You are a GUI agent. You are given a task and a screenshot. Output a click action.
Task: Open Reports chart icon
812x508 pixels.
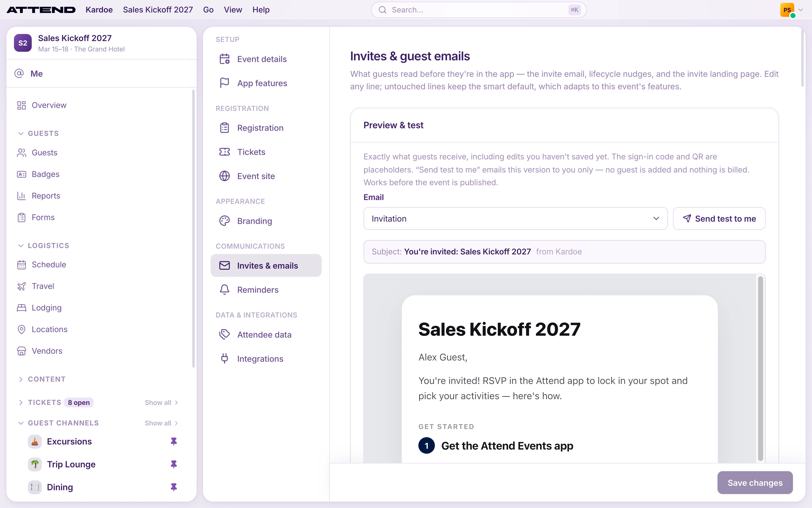click(x=22, y=196)
